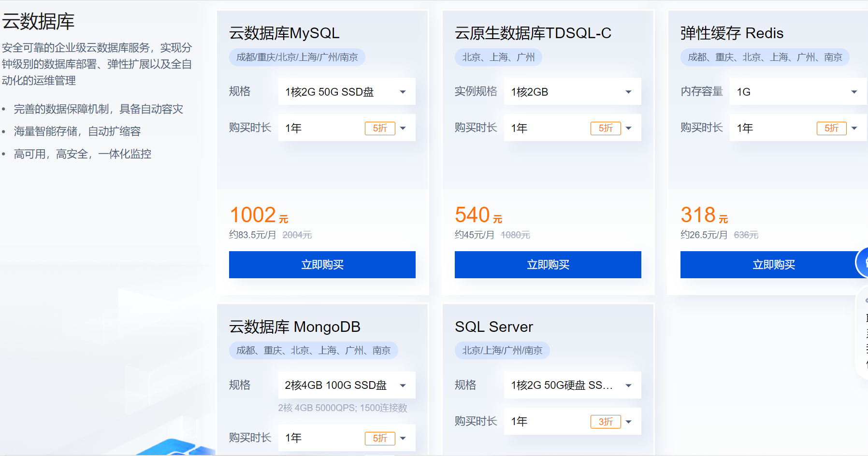
Task: Click 立即购买 for TDSQL-C
Action: coord(548,265)
